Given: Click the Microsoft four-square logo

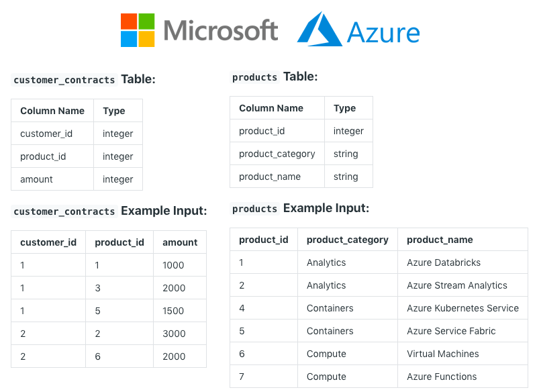Looking at the screenshot, I should pos(138,30).
